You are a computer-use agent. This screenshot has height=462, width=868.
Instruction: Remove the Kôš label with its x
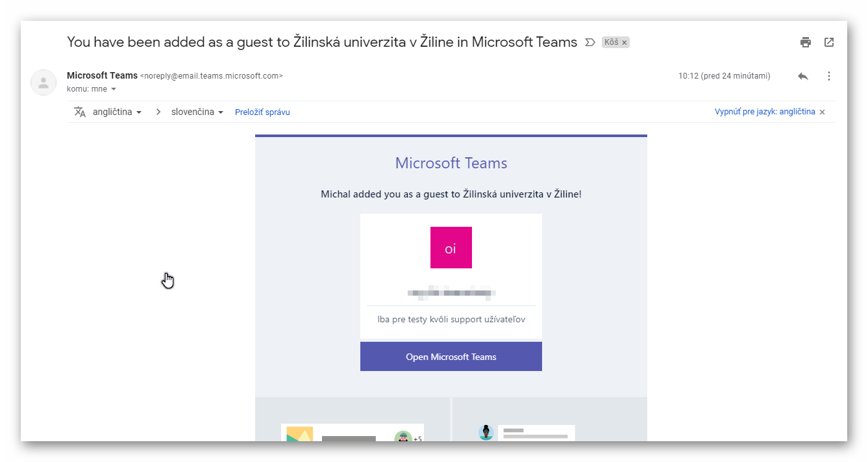[625, 42]
